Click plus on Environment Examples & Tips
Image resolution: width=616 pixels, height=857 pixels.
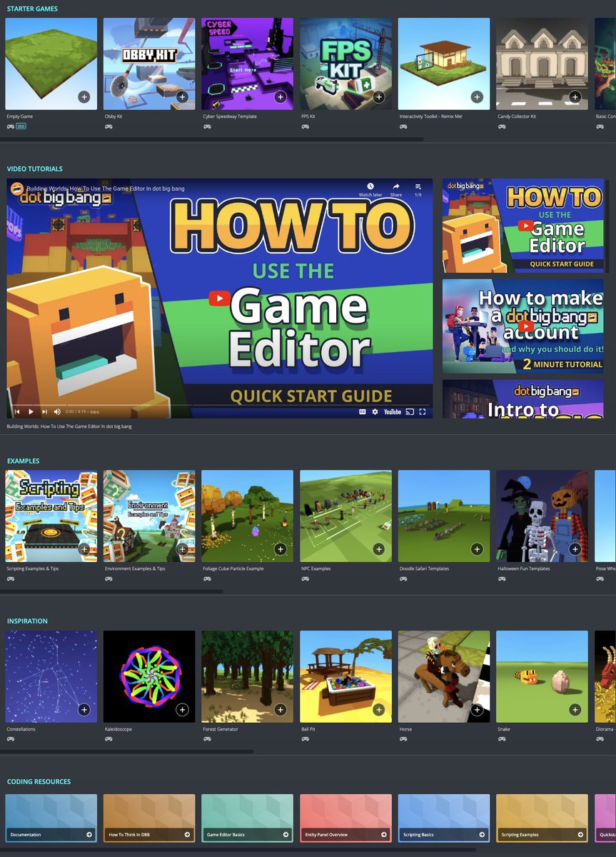182,549
